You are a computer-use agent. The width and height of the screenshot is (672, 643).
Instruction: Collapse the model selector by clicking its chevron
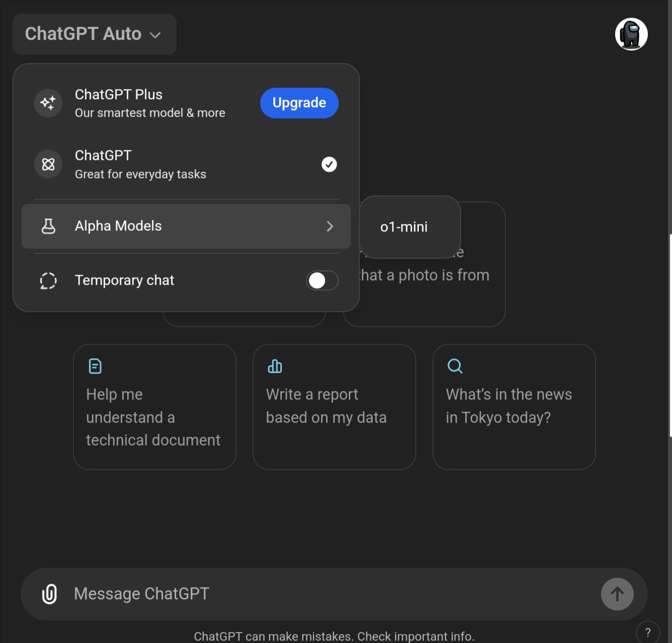click(155, 35)
